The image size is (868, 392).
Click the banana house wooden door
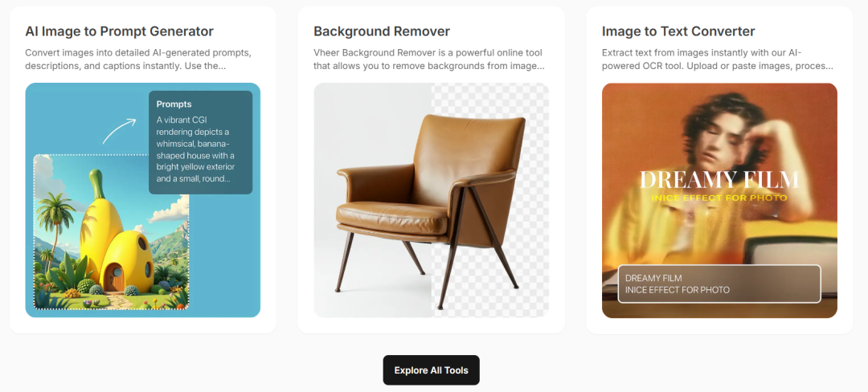[114, 277]
